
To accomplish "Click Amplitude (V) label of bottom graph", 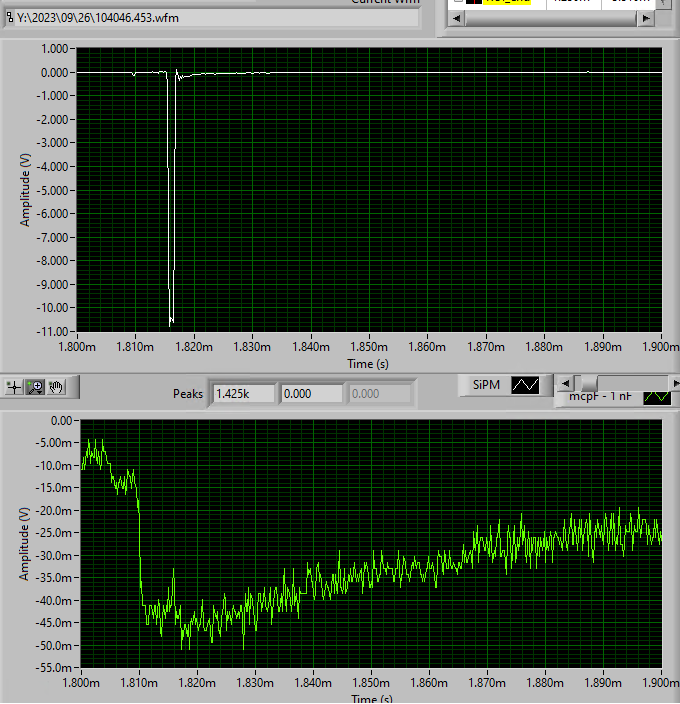I will click(24, 544).
